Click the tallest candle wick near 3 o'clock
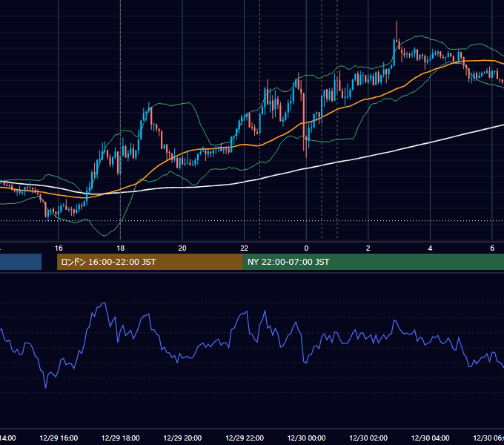This screenshot has width=504, height=445. (397, 30)
